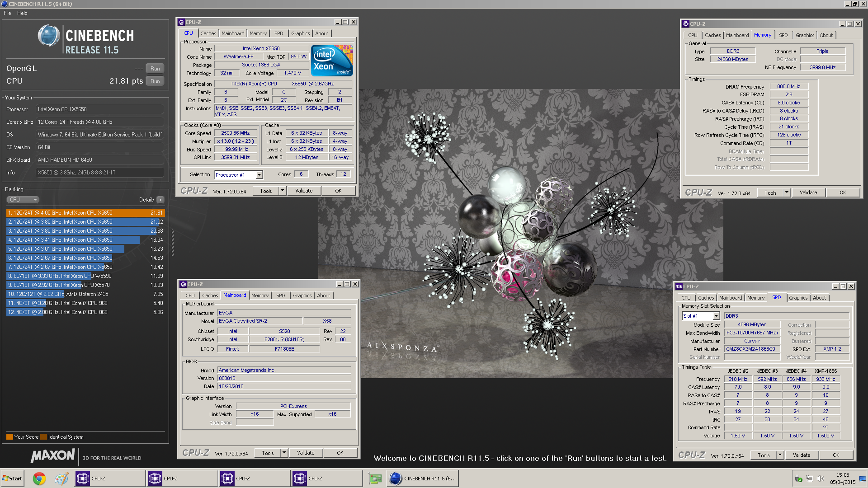Click the Cinebench sphere logo
Image resolution: width=868 pixels, height=488 pixels.
[x=49, y=36]
